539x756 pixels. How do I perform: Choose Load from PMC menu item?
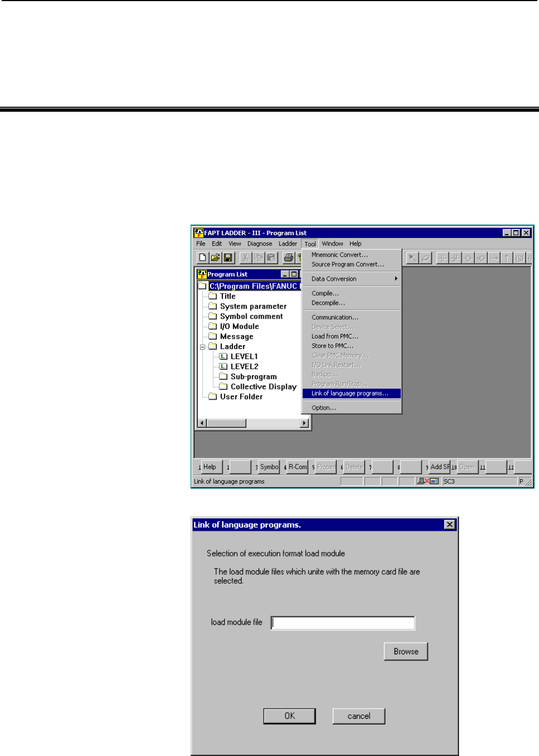pos(351,336)
